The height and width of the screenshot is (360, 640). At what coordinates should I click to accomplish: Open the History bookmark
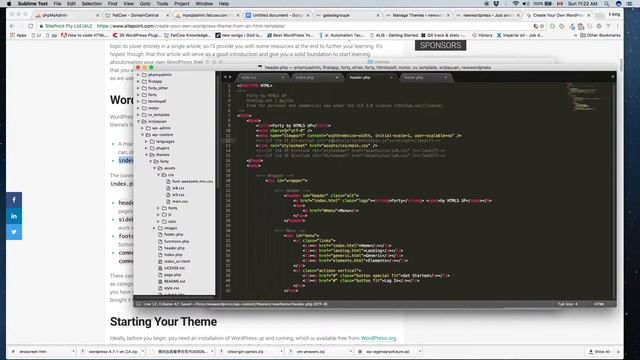coord(482,36)
